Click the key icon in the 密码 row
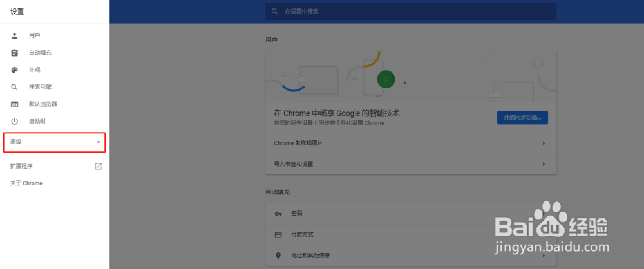The image size is (644, 269). (x=278, y=214)
